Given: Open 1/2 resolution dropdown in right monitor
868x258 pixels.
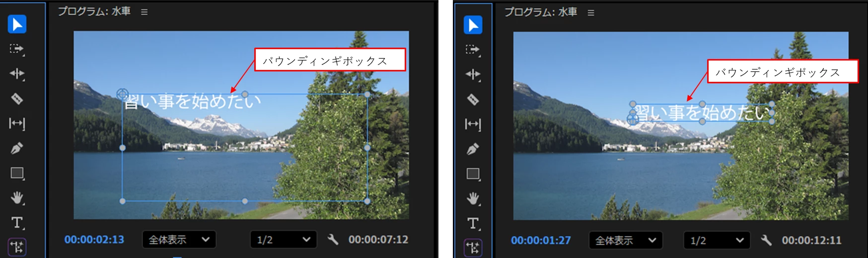Looking at the screenshot, I should click(717, 241).
